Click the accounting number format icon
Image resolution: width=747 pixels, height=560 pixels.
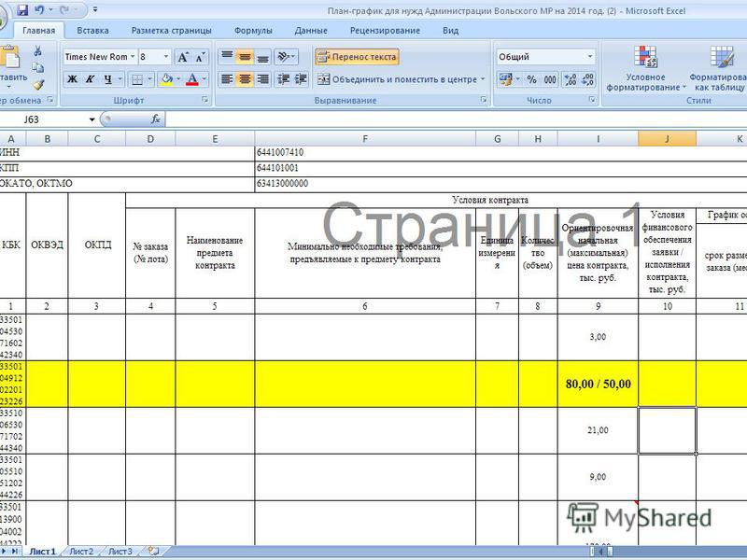pyautogui.click(x=505, y=79)
